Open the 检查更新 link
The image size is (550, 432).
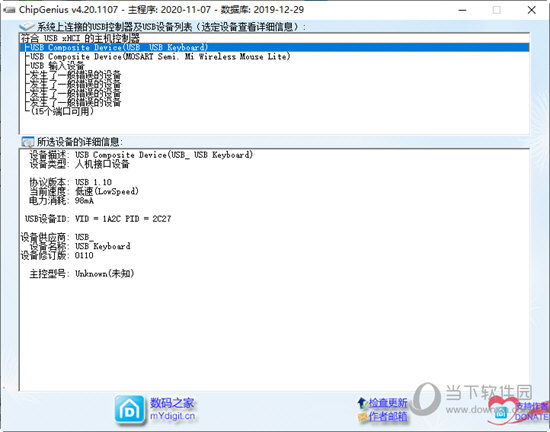[x=388, y=403]
